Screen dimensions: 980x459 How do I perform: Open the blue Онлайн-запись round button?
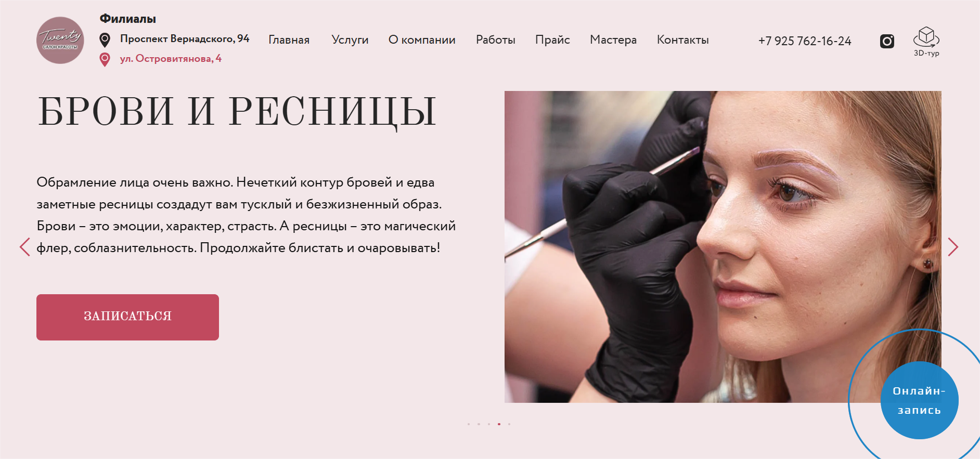919,400
